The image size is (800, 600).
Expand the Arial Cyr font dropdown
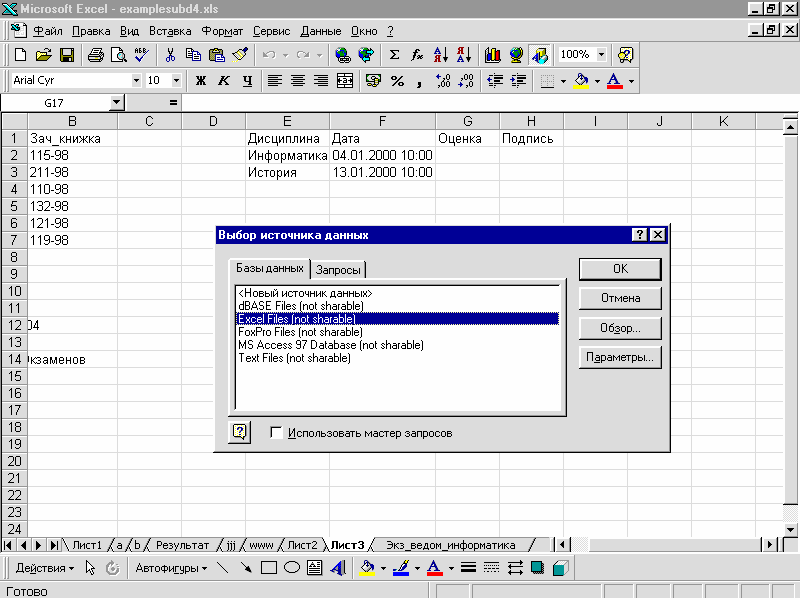(136, 81)
